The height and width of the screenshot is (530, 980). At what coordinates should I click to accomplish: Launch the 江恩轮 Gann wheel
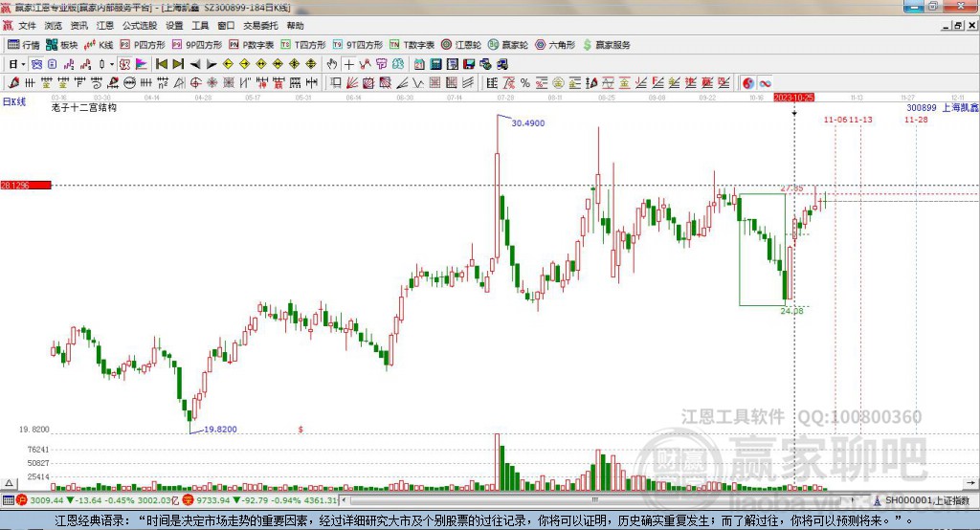point(461,45)
